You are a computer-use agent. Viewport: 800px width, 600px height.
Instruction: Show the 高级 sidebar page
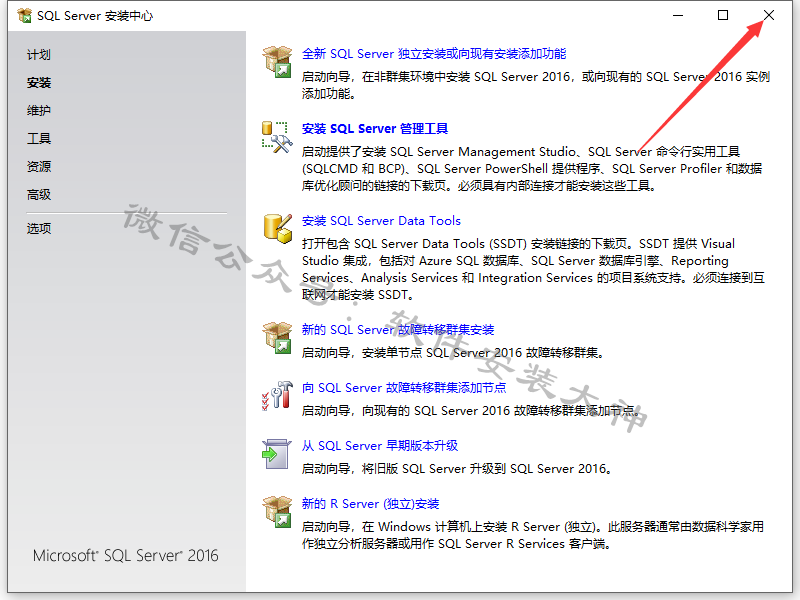tap(39, 194)
